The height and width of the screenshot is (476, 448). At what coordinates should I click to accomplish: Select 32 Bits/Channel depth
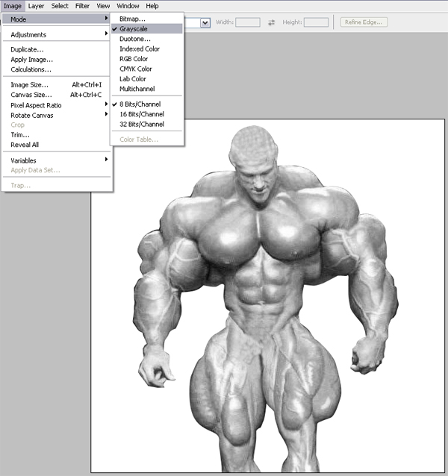[147, 124]
